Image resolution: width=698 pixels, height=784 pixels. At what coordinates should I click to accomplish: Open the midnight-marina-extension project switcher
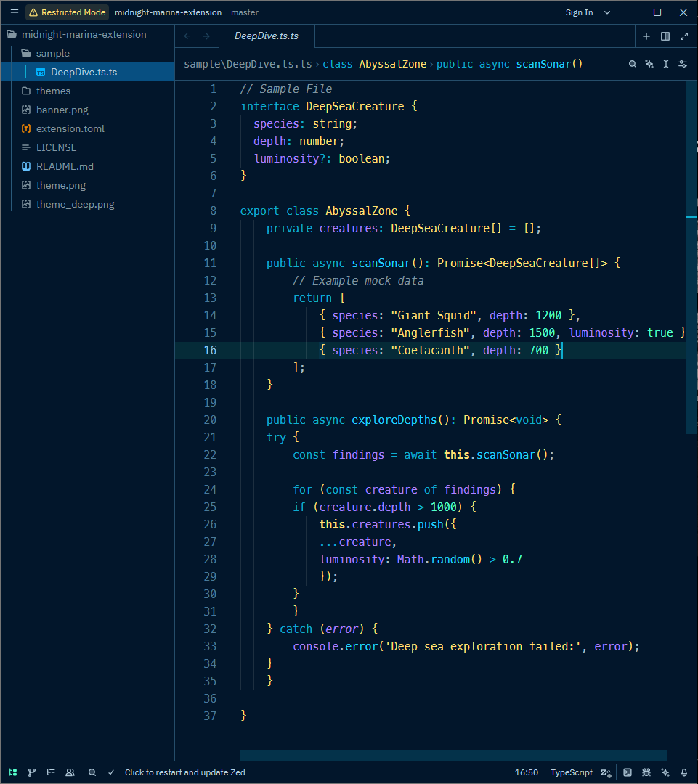168,12
